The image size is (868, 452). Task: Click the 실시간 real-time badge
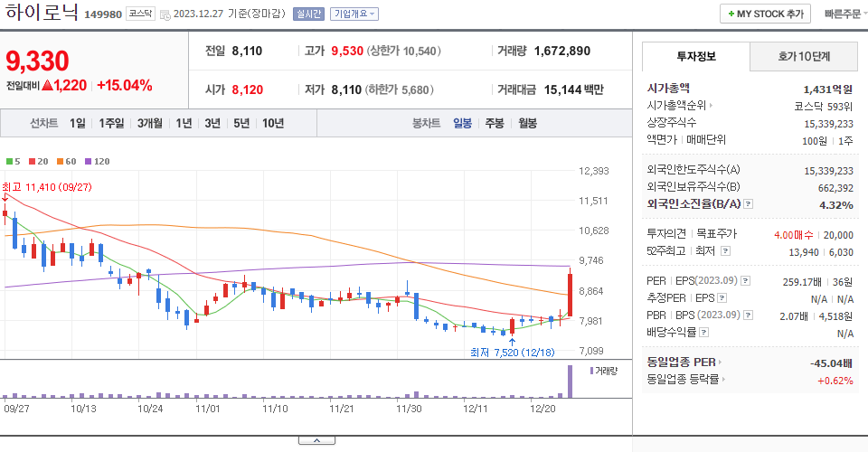tap(308, 14)
